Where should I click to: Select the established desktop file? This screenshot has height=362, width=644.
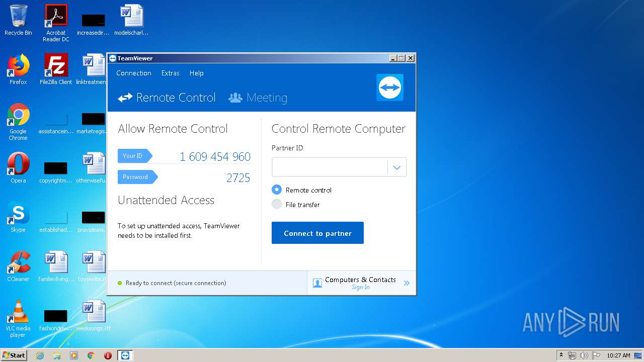pos(56,221)
